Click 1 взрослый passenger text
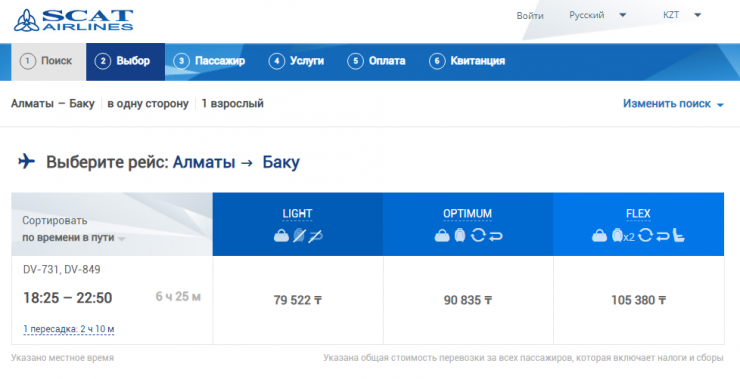 pos(233,104)
